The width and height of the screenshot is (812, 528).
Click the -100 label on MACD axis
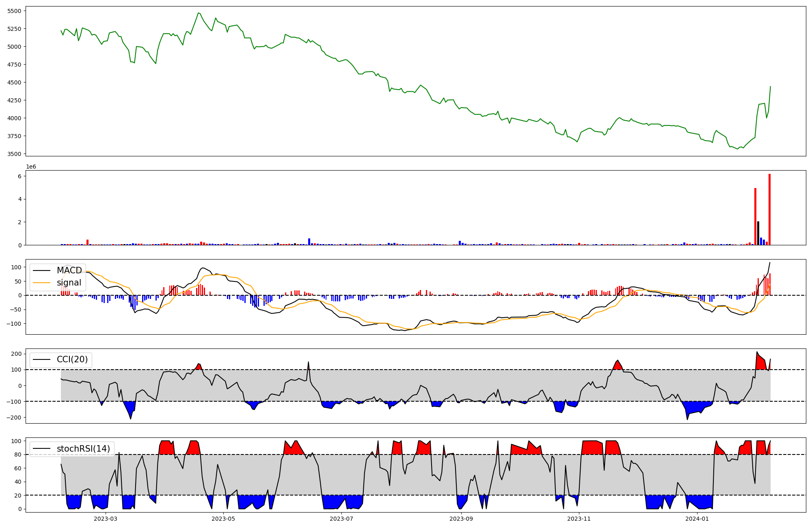(15, 324)
